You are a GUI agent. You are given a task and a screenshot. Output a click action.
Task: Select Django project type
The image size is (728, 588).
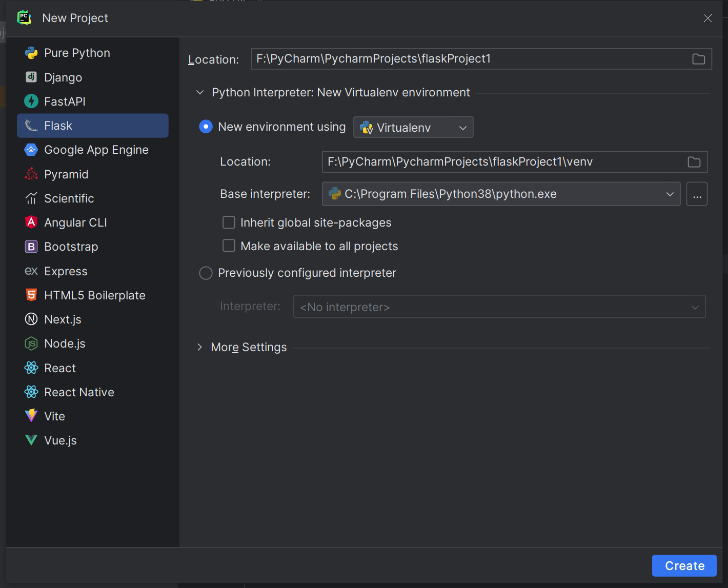point(93,77)
